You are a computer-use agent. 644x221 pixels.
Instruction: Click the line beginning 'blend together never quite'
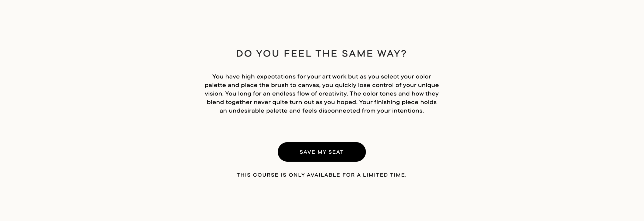321,102
